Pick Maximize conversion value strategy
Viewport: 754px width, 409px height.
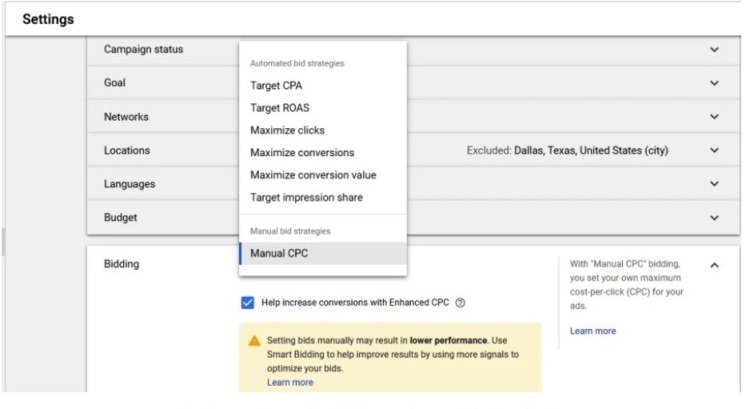(313, 175)
